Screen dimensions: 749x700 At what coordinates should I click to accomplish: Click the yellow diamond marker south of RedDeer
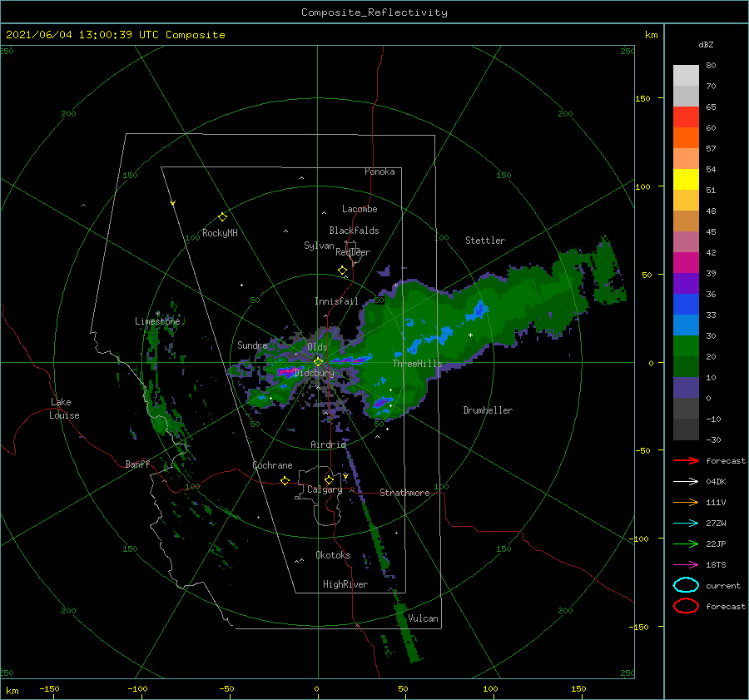(343, 271)
